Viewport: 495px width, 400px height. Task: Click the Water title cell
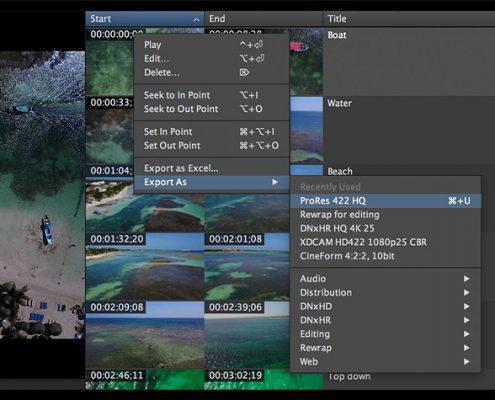pyautogui.click(x=409, y=130)
